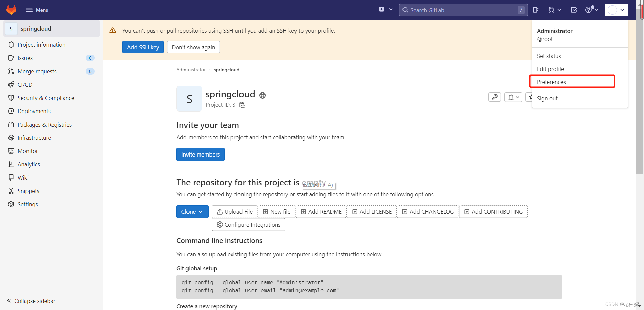Viewport: 644px width, 310px height.
Task: Open the help question mark menu
Action: click(592, 10)
